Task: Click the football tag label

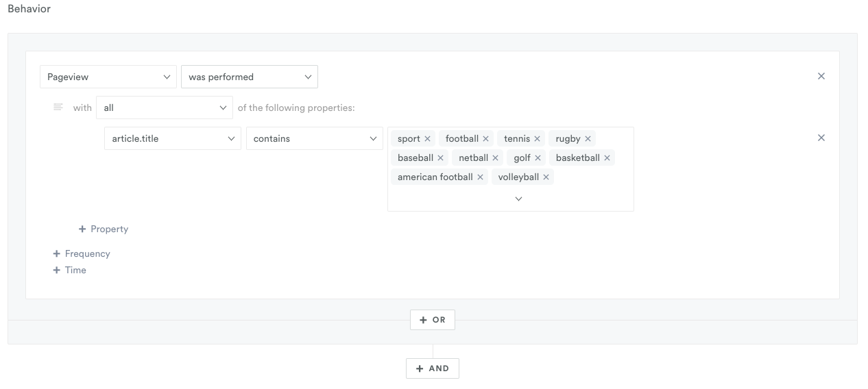Action: point(462,139)
